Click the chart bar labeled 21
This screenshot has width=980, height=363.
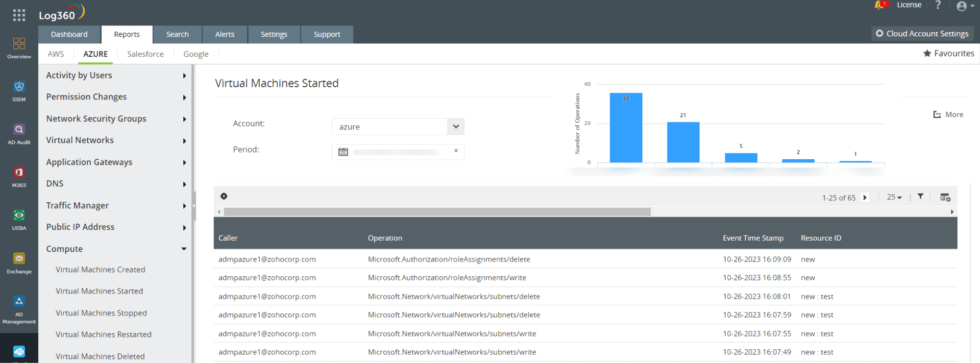(x=683, y=142)
